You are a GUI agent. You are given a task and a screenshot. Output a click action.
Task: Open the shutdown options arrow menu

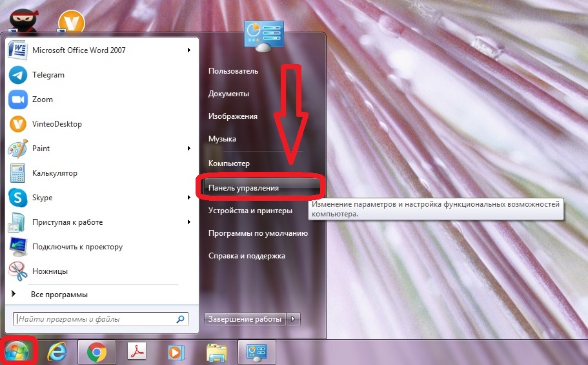coord(294,319)
